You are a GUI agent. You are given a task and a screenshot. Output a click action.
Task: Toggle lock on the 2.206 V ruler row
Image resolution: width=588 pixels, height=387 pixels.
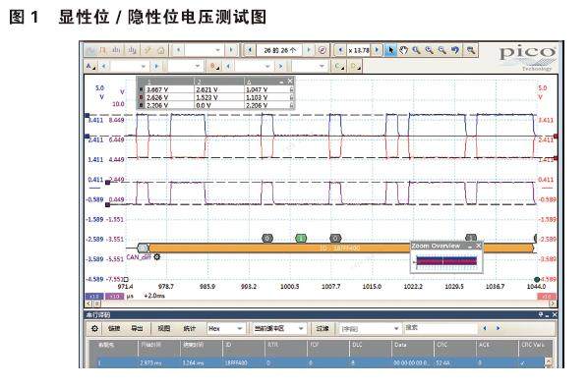click(291, 105)
